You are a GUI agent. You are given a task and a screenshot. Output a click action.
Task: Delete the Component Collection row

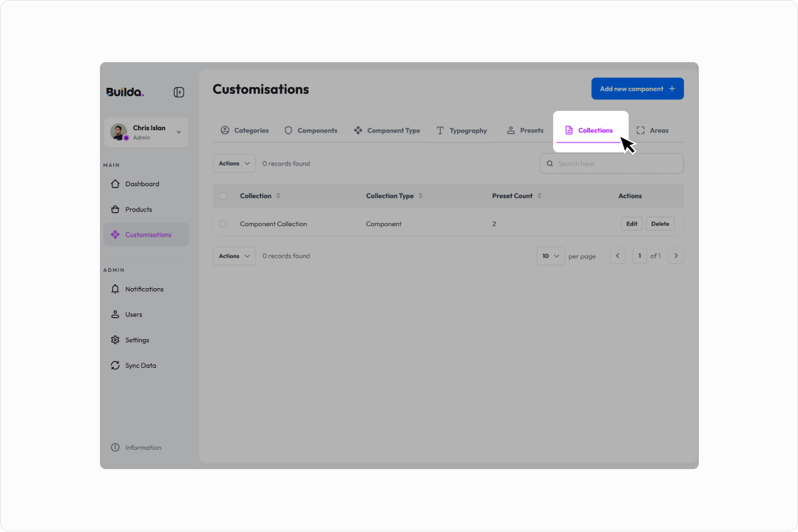660,224
